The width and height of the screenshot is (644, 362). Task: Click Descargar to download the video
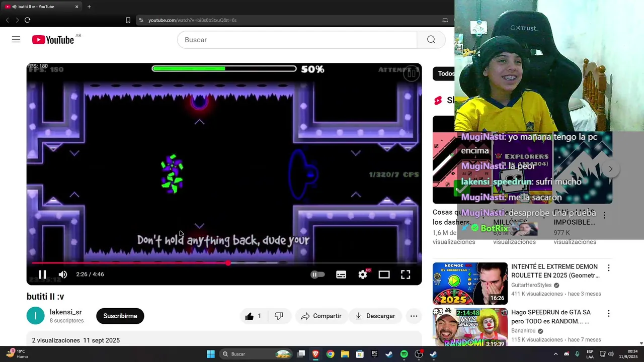[x=375, y=316]
